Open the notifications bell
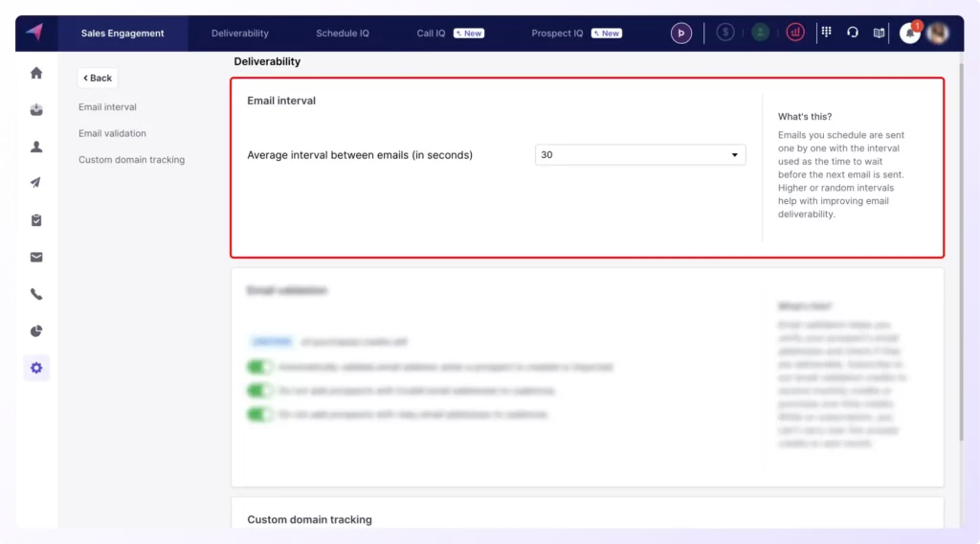 (909, 33)
